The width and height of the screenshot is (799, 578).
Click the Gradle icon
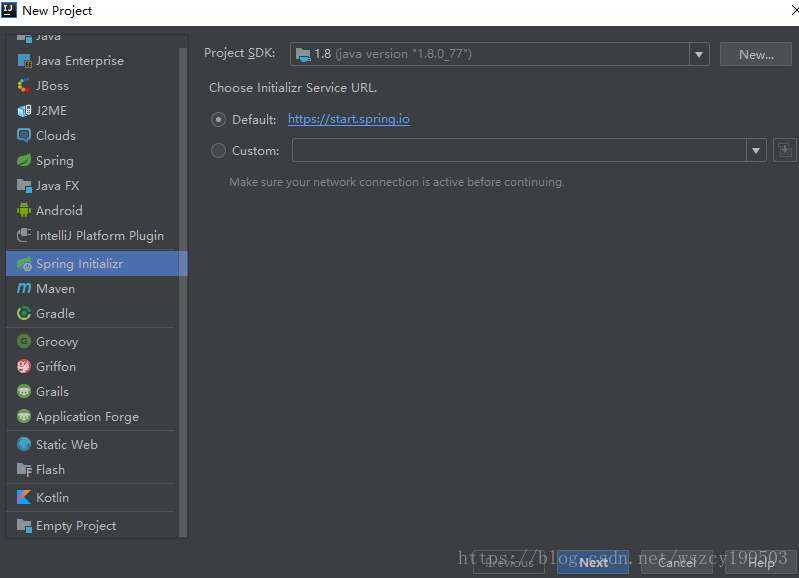[24, 313]
